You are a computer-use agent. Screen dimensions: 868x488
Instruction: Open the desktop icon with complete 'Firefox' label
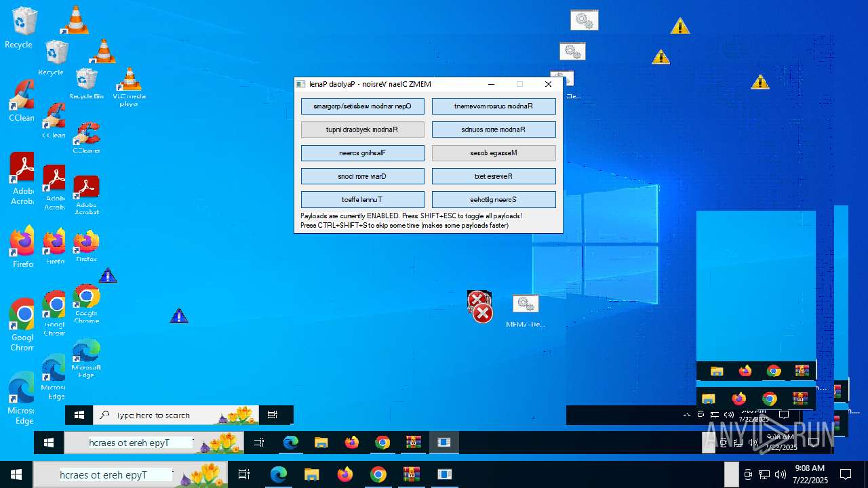(x=86, y=247)
